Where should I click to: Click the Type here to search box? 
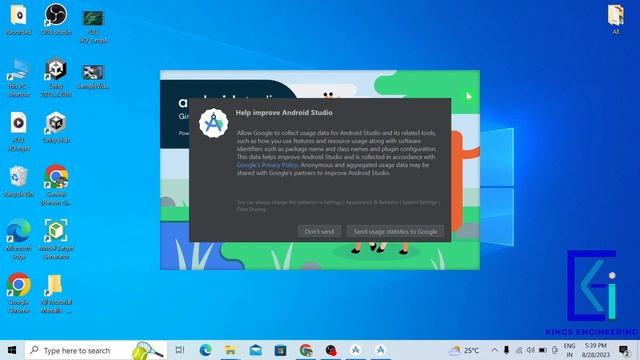point(96,350)
